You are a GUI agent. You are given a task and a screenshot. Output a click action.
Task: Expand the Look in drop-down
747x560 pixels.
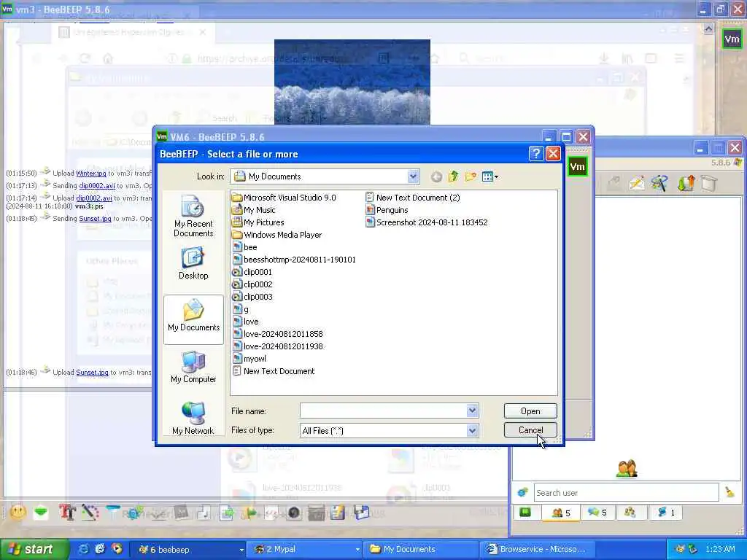click(x=413, y=176)
